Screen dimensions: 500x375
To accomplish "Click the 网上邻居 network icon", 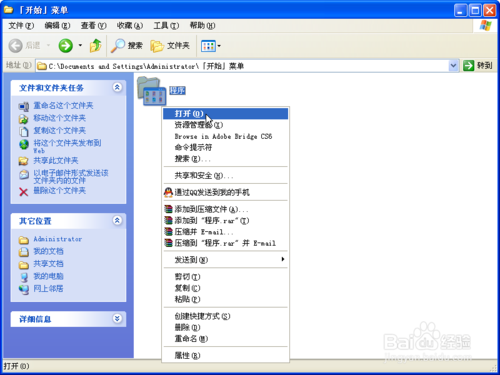I will tap(24, 289).
